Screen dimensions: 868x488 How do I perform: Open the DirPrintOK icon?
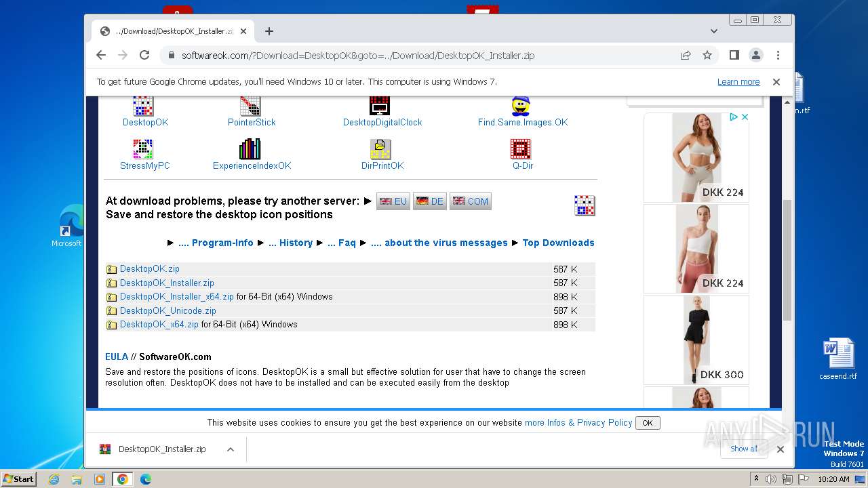tap(380, 149)
